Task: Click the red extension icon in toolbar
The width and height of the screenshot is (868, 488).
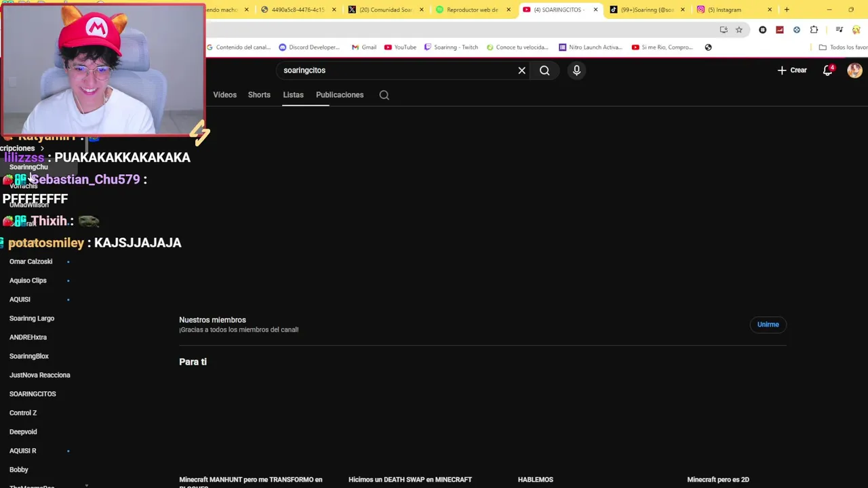Action: pyautogui.click(x=780, y=30)
